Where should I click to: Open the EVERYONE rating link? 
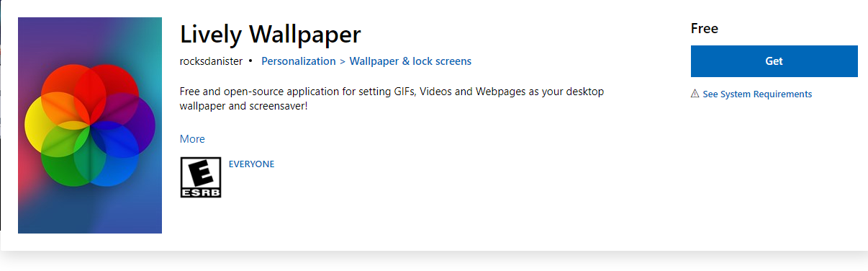251,164
